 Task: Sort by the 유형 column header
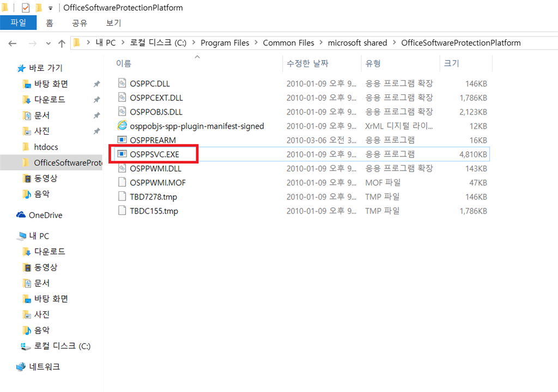pos(373,63)
